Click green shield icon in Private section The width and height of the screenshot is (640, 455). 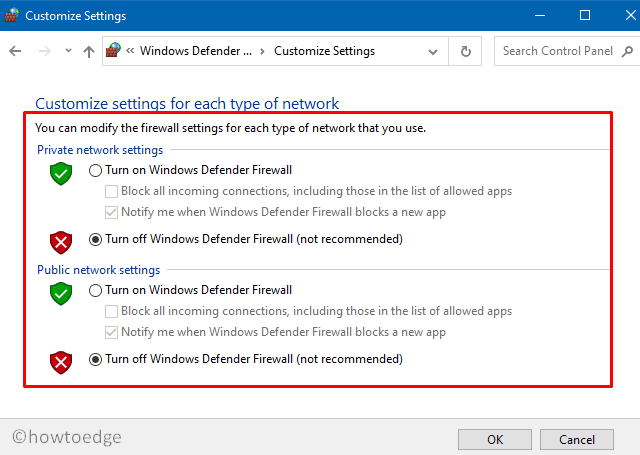[61, 173]
